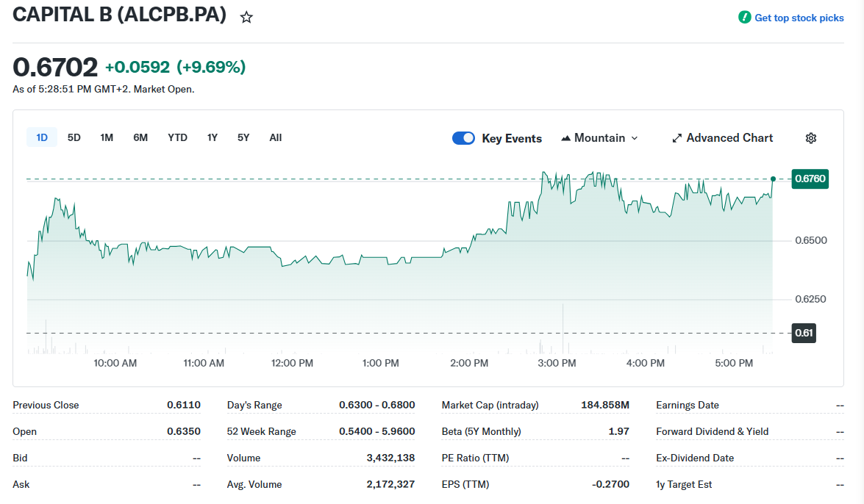Image resolution: width=864 pixels, height=504 pixels.
Task: Switch to the 1Y range tab
Action: click(x=213, y=137)
